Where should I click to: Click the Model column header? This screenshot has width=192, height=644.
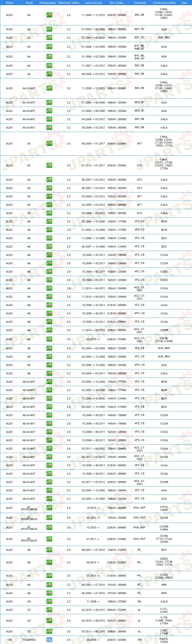[x=29, y=3]
